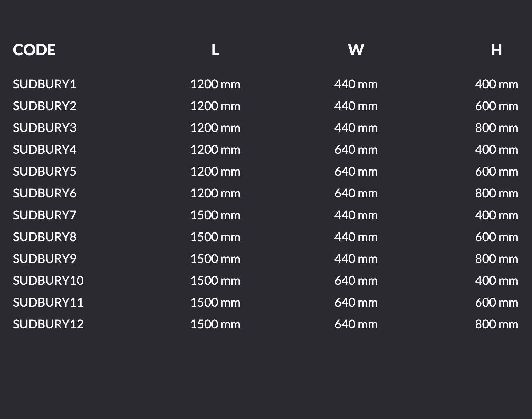
Task: Click the L column header
Action: click(215, 50)
